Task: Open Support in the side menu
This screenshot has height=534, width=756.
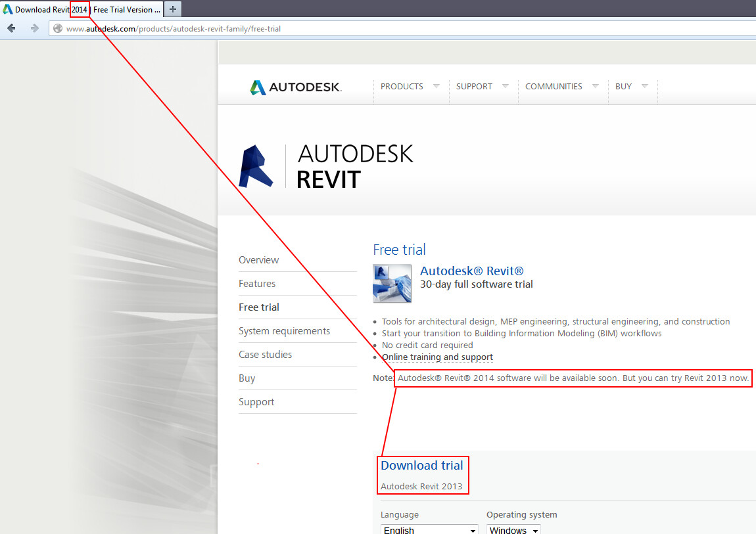Action: [256, 402]
